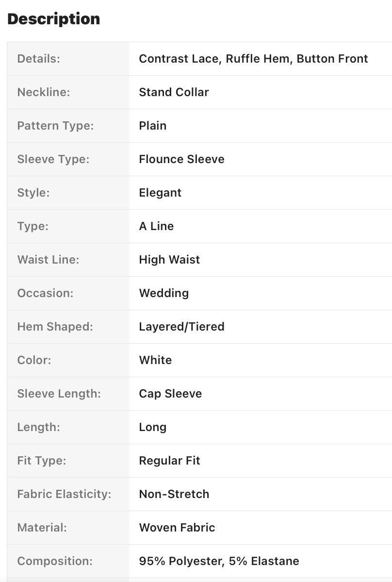This screenshot has height=582, width=392.
Task: Click the Description heading
Action: (54, 19)
